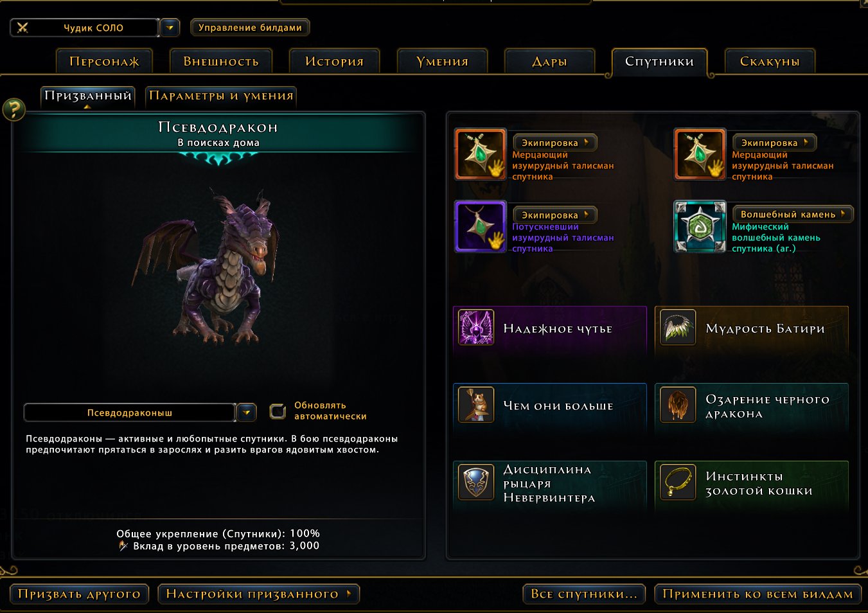This screenshot has width=868, height=613.
Task: Click Применить ко всем билдам button
Action: [757, 594]
